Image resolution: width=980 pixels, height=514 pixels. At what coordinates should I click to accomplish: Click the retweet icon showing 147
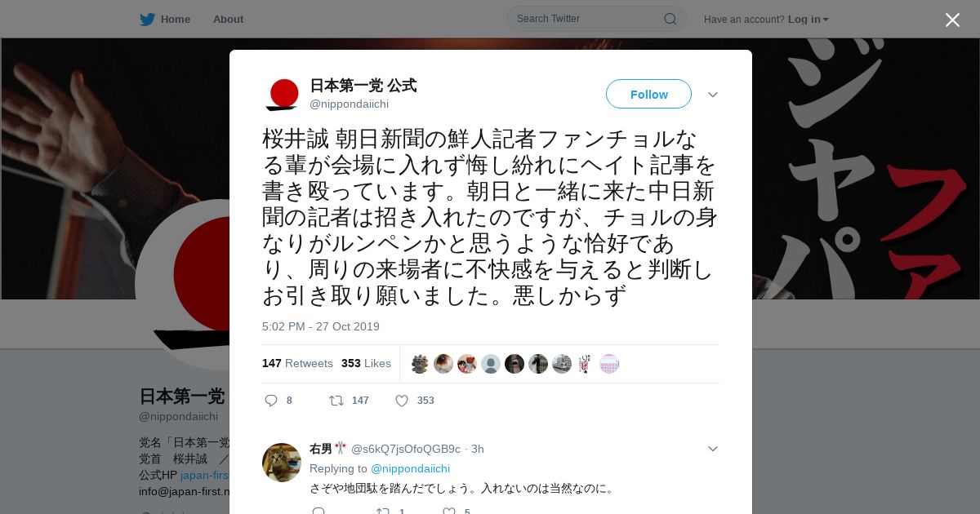(336, 401)
